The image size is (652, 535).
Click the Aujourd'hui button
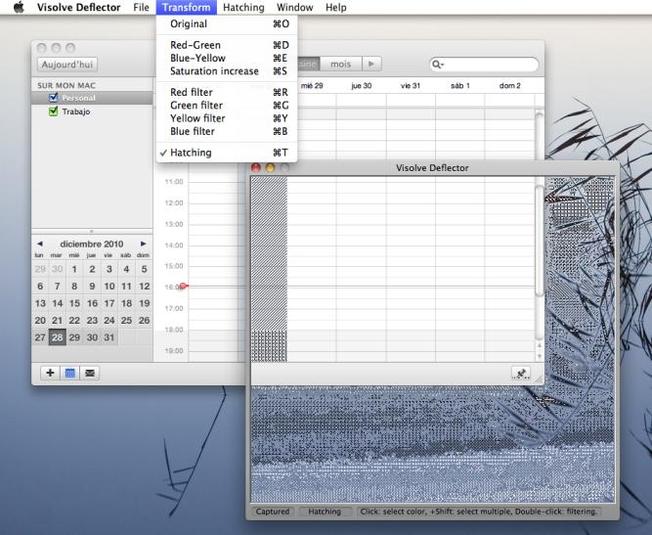click(x=67, y=64)
